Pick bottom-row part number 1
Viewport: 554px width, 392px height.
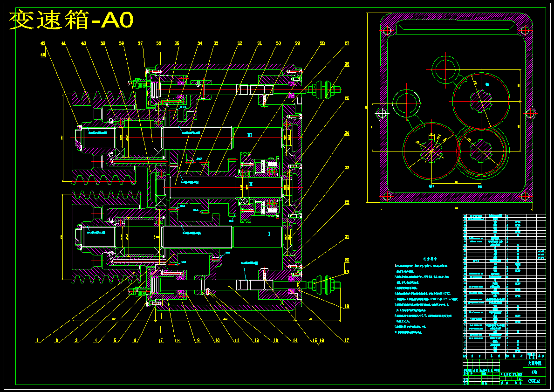(x=37, y=341)
